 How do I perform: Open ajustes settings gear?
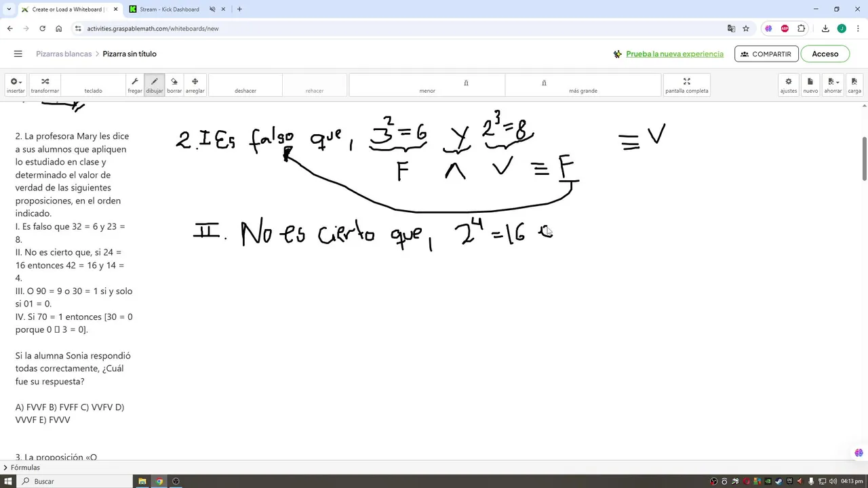789,85
